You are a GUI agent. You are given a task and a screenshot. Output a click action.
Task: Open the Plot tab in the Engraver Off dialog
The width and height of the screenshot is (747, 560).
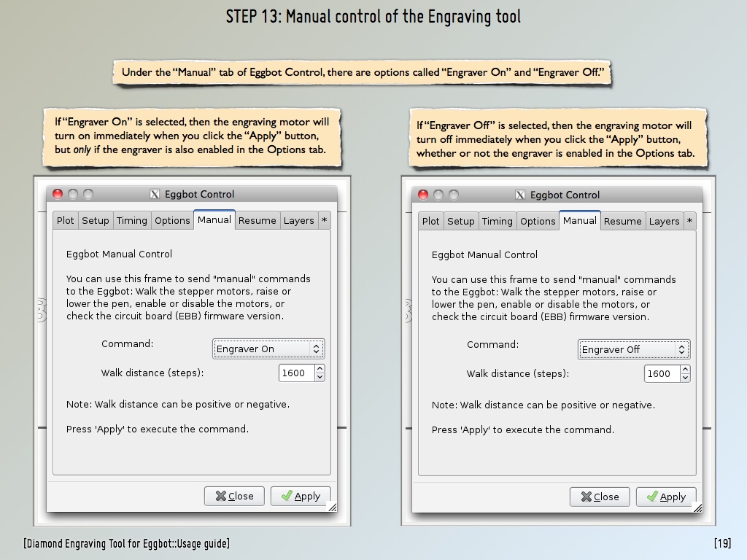430,221
